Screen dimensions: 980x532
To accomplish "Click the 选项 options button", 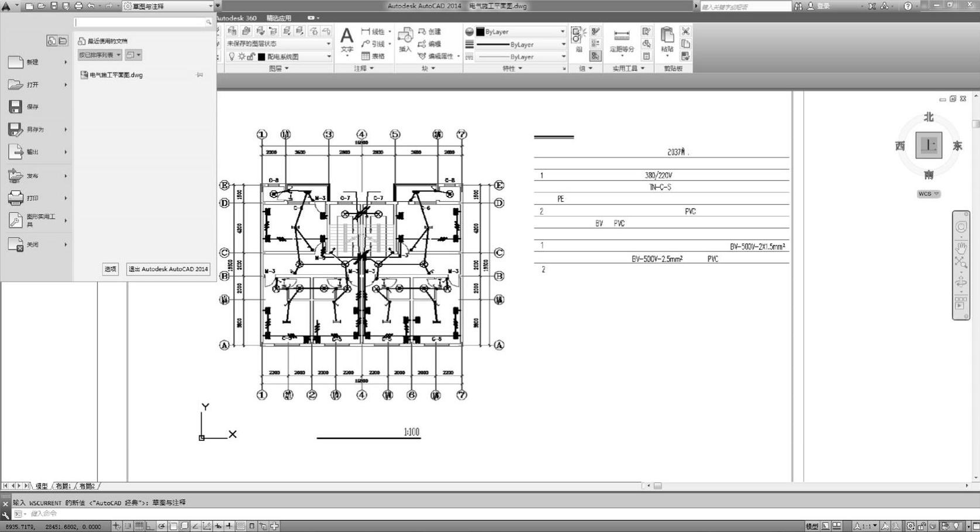I will point(111,269).
